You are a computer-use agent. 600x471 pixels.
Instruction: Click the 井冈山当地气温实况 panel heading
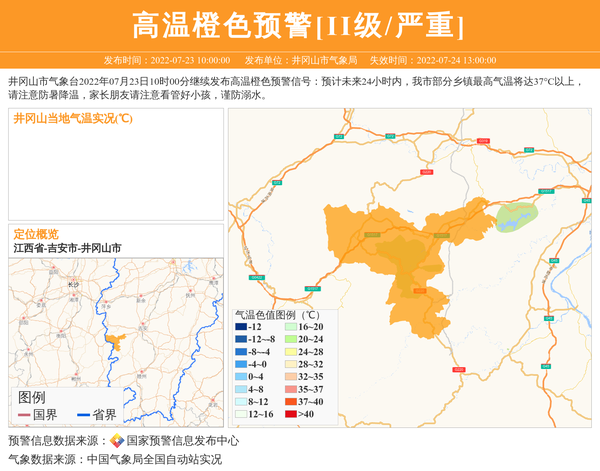[73, 119]
